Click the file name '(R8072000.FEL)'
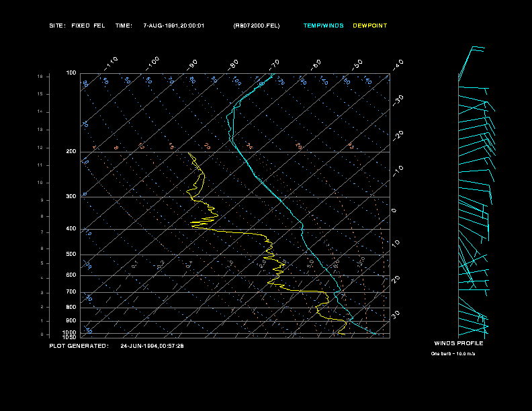 (257, 26)
